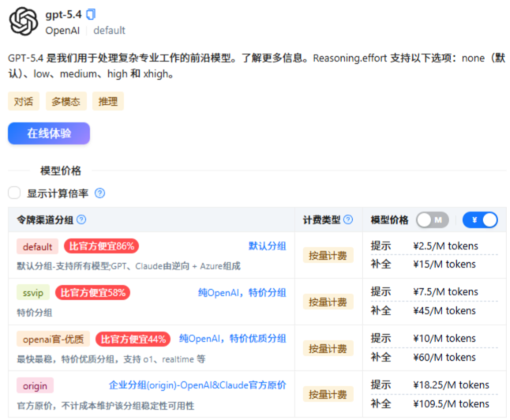This screenshot has height=420, width=510.
Task: Toggle the M unit switch
Action: tap(433, 220)
